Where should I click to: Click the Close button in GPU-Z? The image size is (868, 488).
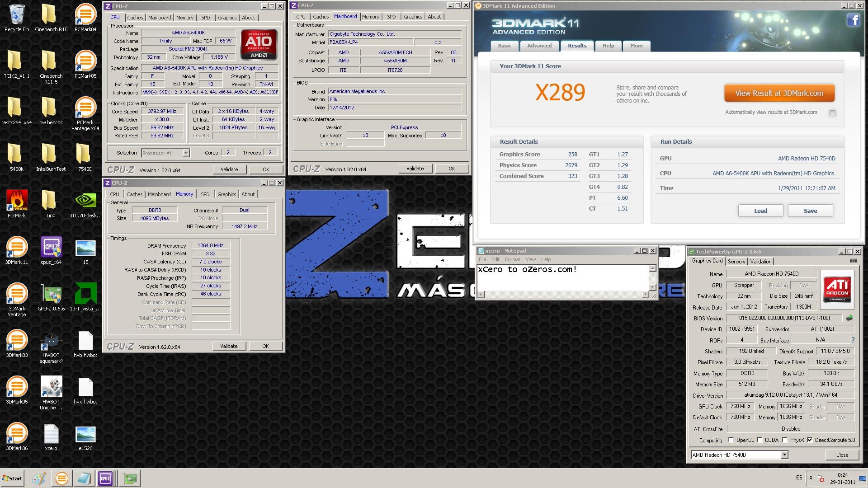[842, 455]
